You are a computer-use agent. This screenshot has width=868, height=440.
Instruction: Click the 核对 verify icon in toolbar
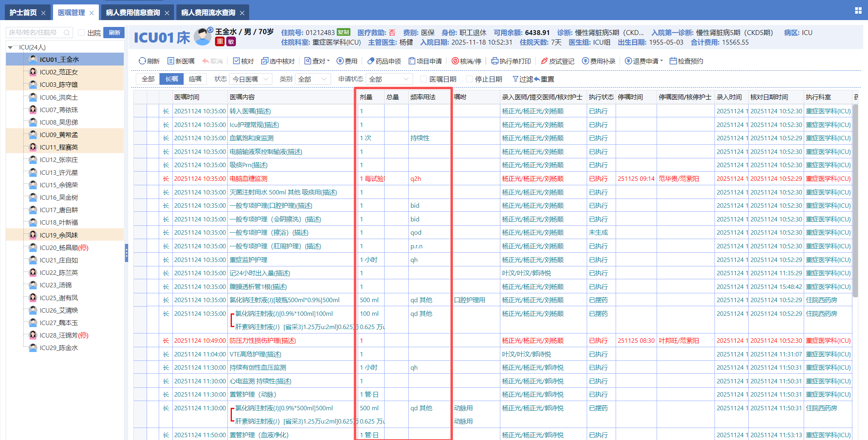coord(236,61)
